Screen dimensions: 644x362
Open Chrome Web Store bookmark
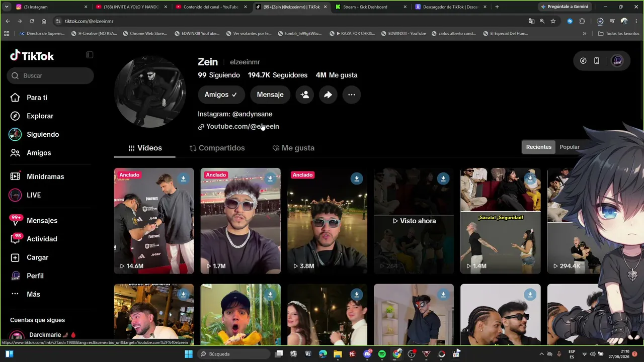click(x=144, y=34)
